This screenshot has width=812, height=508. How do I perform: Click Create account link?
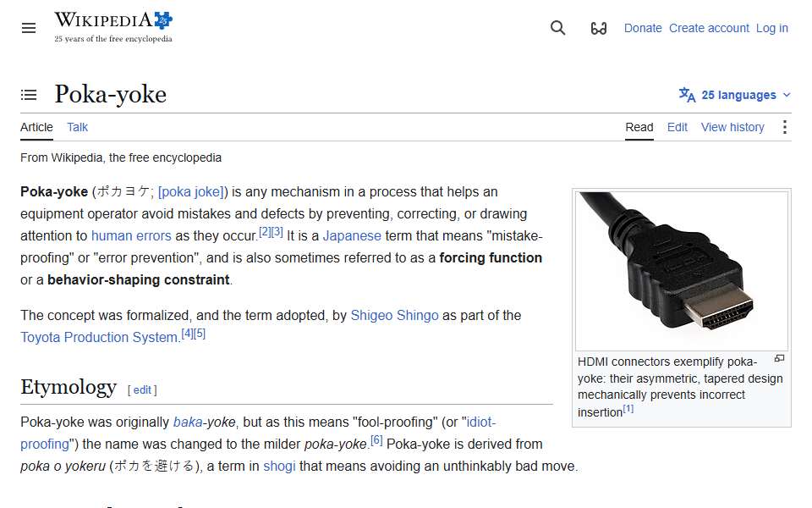click(709, 28)
